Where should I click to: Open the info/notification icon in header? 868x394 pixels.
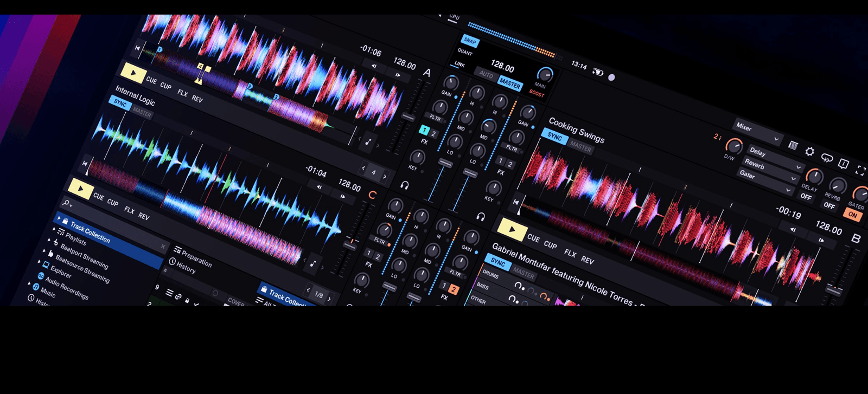843,163
